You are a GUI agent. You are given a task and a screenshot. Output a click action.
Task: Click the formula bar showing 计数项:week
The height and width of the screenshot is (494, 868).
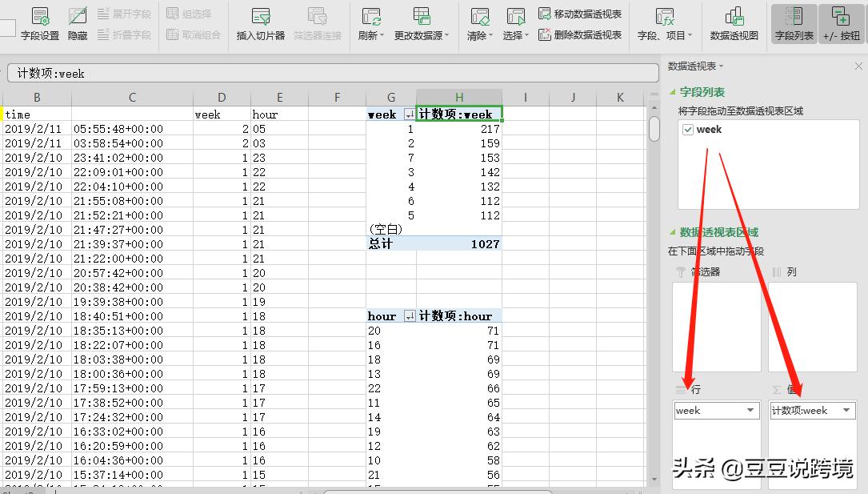pyautogui.click(x=320, y=73)
